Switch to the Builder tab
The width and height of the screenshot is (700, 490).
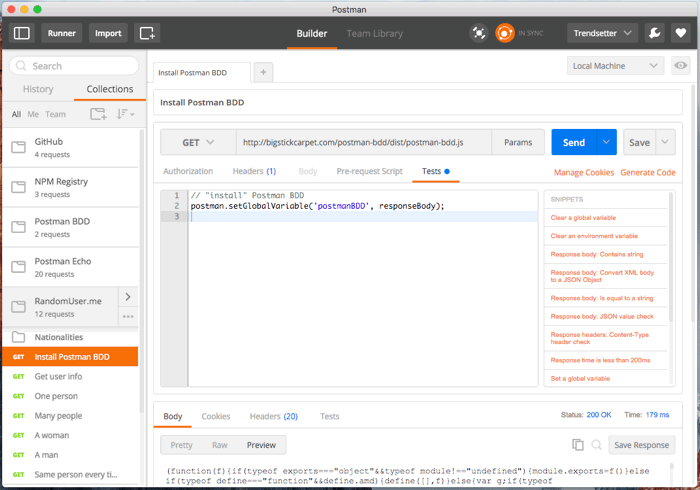pos(312,33)
